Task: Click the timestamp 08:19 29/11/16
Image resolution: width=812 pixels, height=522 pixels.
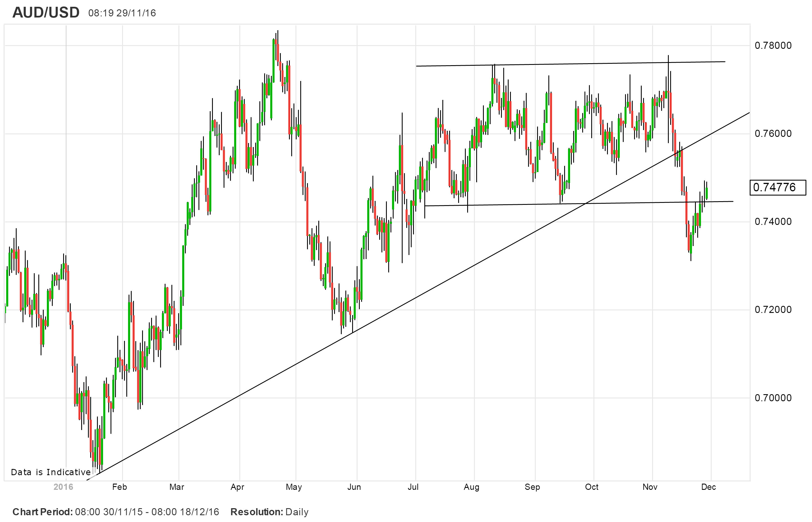Action: pyautogui.click(x=122, y=13)
